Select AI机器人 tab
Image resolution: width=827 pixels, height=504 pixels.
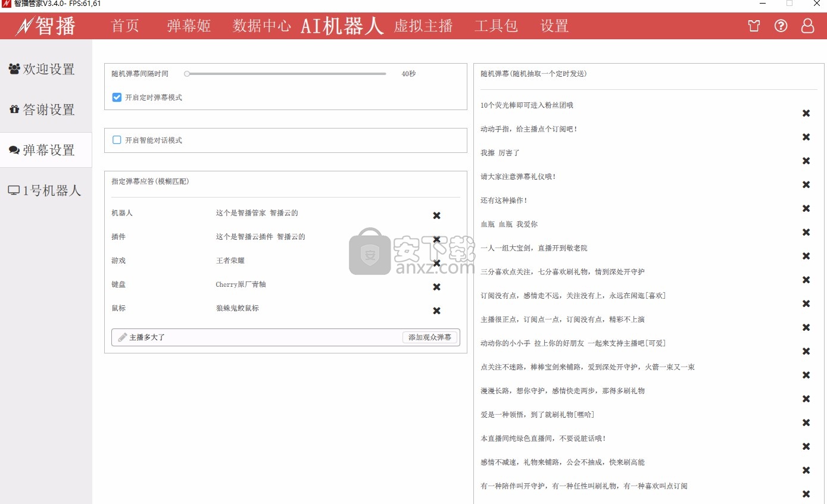coord(342,26)
